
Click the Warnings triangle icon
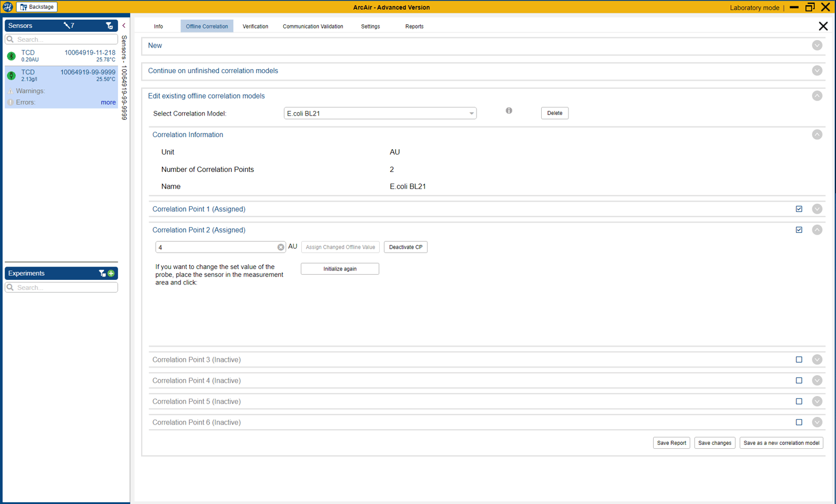coord(10,91)
